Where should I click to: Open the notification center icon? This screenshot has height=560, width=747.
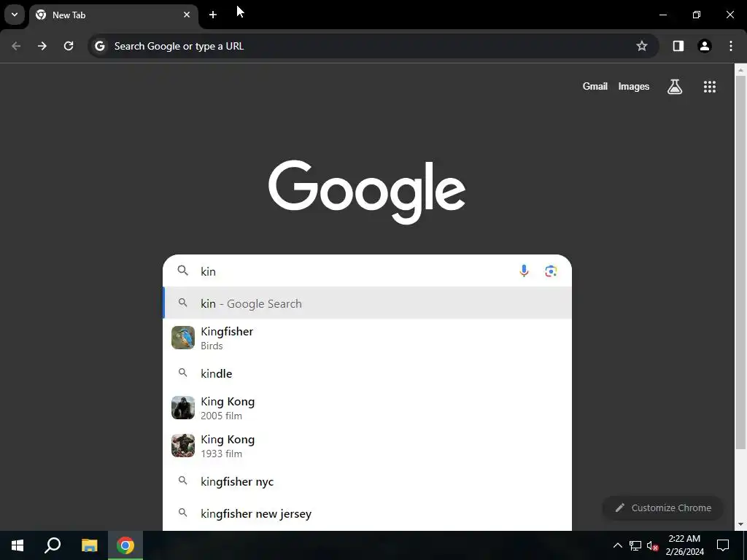click(723, 545)
